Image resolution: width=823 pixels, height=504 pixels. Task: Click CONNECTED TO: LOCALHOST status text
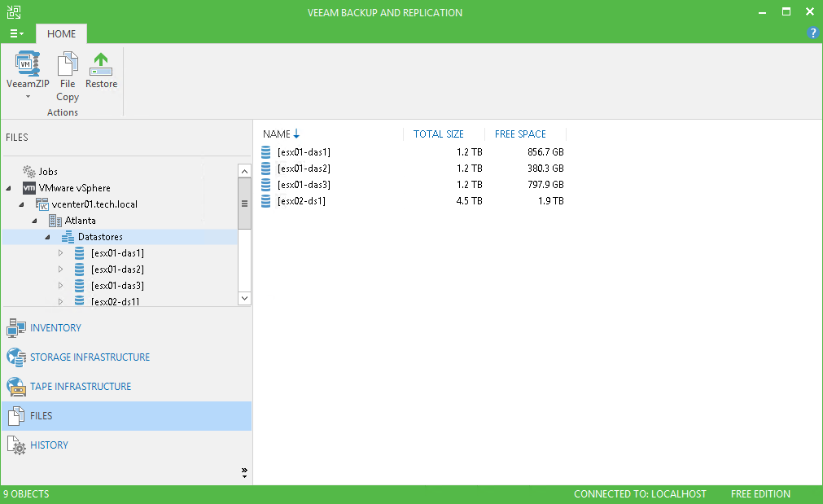[640, 494]
